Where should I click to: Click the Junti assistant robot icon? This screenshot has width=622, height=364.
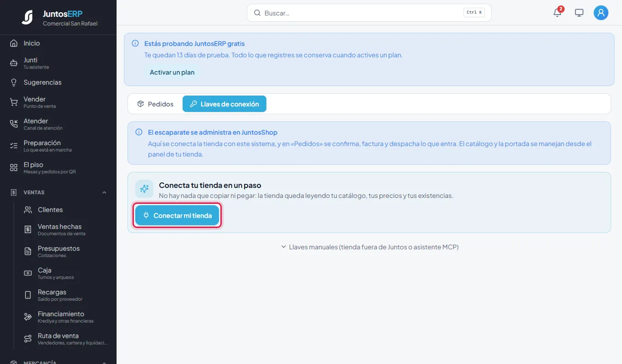[14, 63]
